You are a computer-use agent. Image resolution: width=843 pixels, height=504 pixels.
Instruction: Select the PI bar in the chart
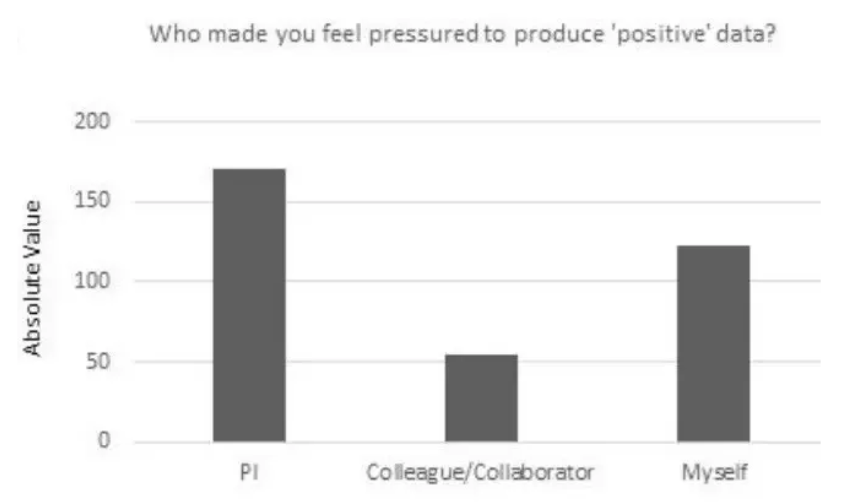click(249, 305)
